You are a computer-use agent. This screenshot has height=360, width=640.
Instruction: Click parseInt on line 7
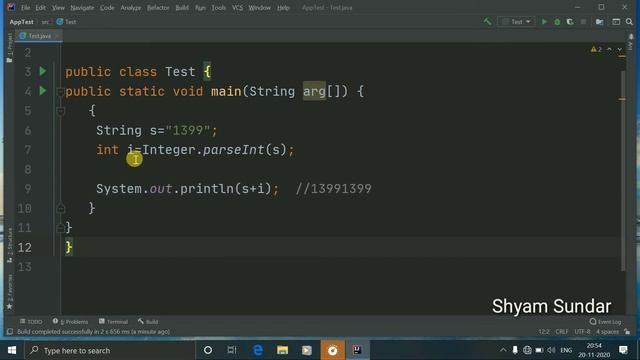(x=233, y=150)
